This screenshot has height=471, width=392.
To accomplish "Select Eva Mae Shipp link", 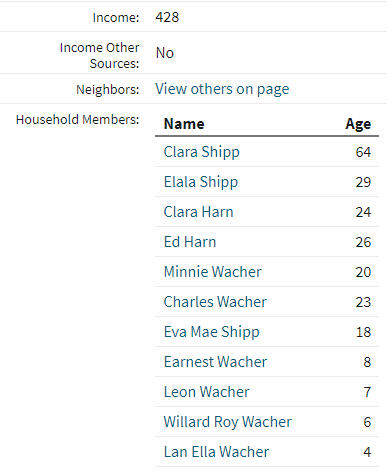I will click(x=211, y=332).
